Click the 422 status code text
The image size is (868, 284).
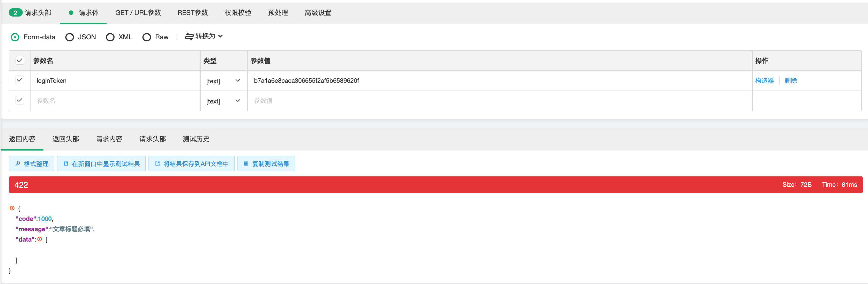[21, 185]
